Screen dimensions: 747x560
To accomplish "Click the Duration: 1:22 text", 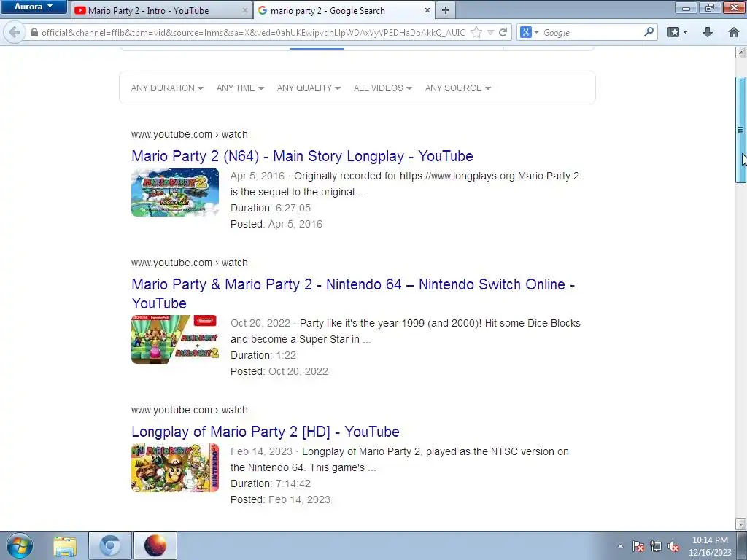I will 263,355.
